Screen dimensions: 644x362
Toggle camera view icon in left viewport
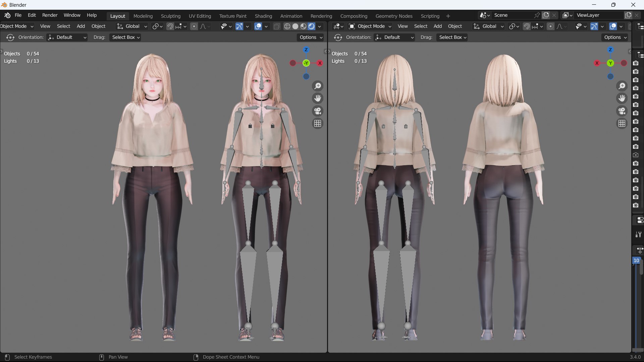pyautogui.click(x=318, y=111)
